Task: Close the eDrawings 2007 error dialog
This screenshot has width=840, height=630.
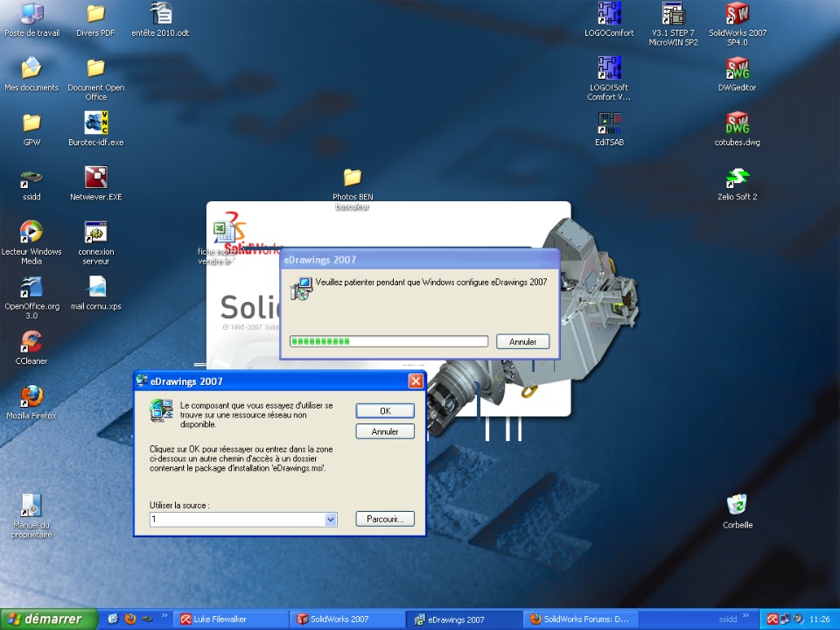Action: [416, 381]
